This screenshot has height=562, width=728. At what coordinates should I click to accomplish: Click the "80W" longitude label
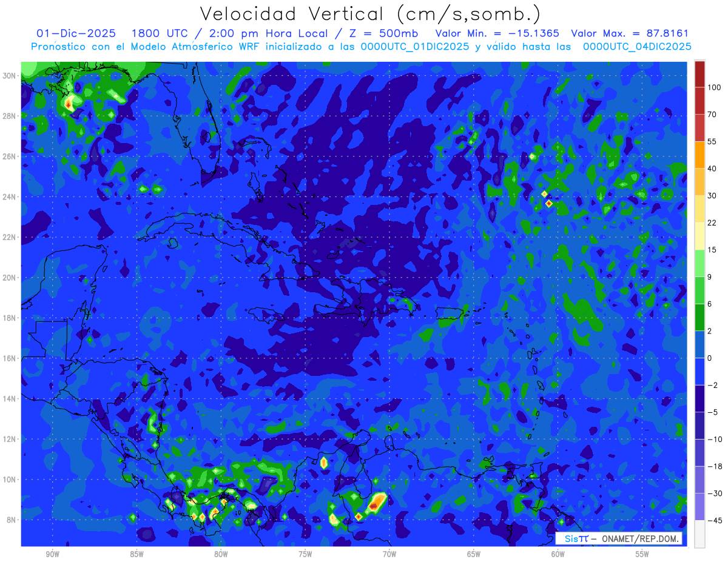point(221,554)
